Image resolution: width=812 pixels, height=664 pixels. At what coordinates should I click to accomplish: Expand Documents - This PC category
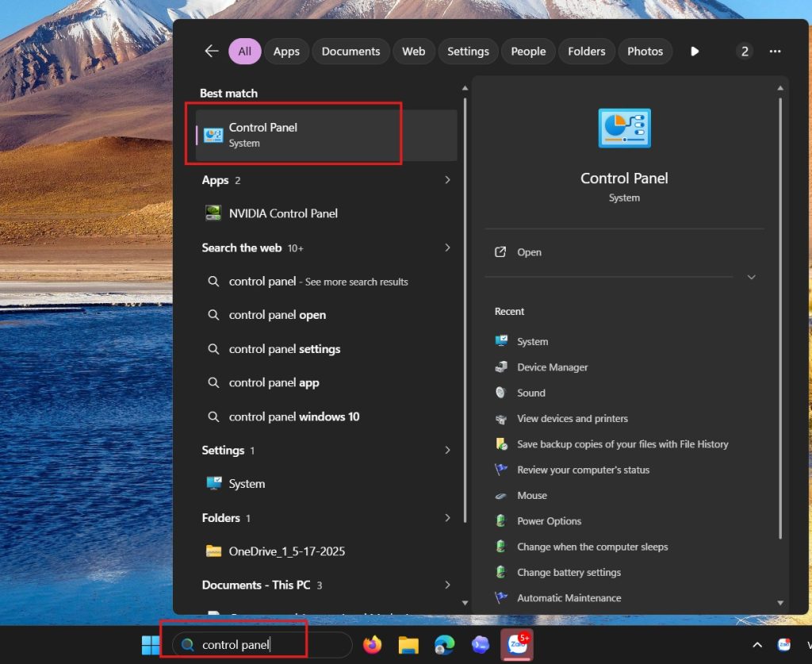click(x=447, y=585)
